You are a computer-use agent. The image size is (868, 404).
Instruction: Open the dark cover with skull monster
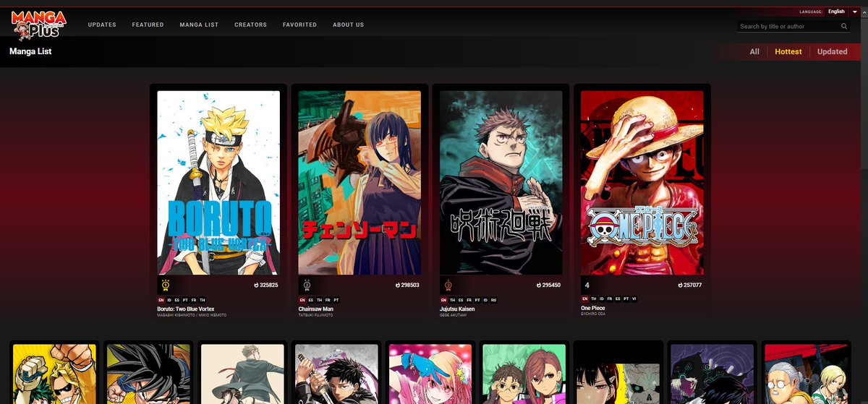coord(618,374)
